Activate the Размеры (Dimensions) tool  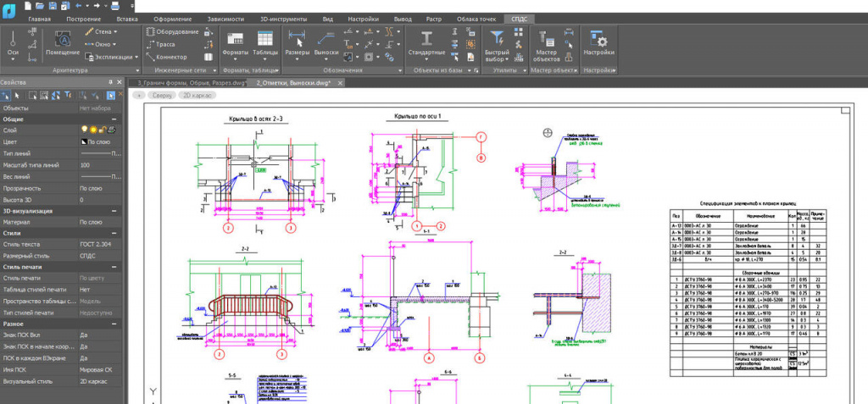[297, 38]
